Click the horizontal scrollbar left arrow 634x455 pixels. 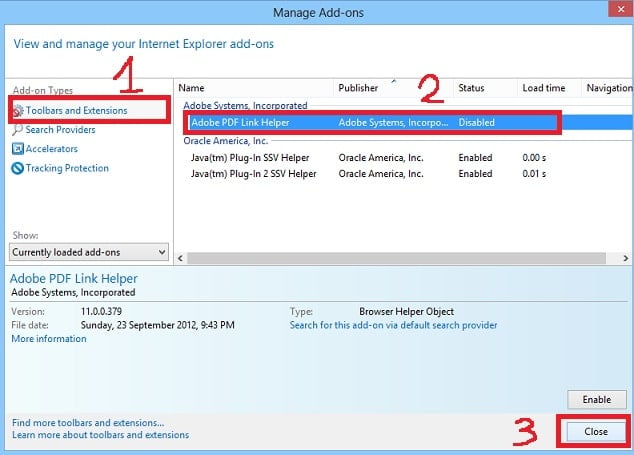pos(180,258)
